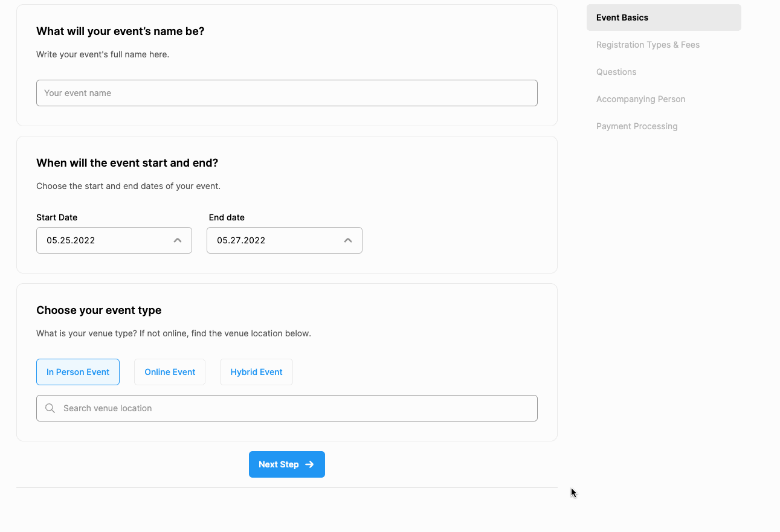Expand the End date chevron arrow
Viewport: 780px width, 532px height.
(x=348, y=240)
